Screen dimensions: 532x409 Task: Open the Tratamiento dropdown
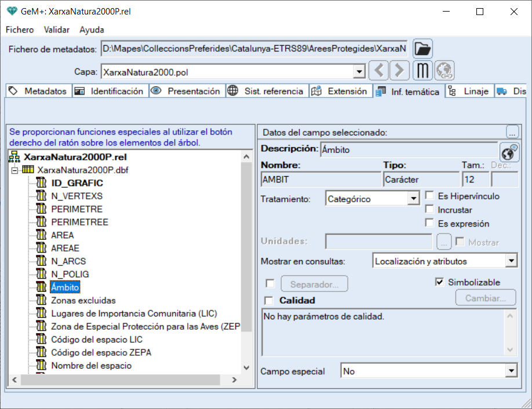[413, 199]
